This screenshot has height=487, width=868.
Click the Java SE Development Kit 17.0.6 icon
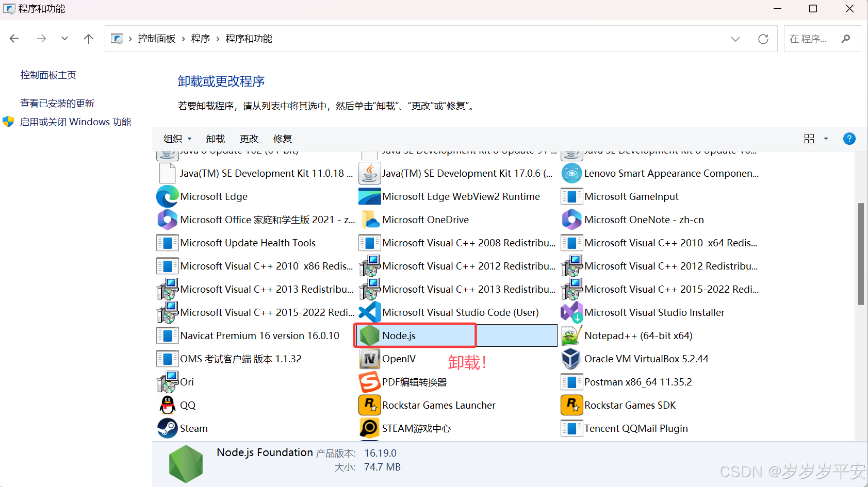click(x=369, y=173)
